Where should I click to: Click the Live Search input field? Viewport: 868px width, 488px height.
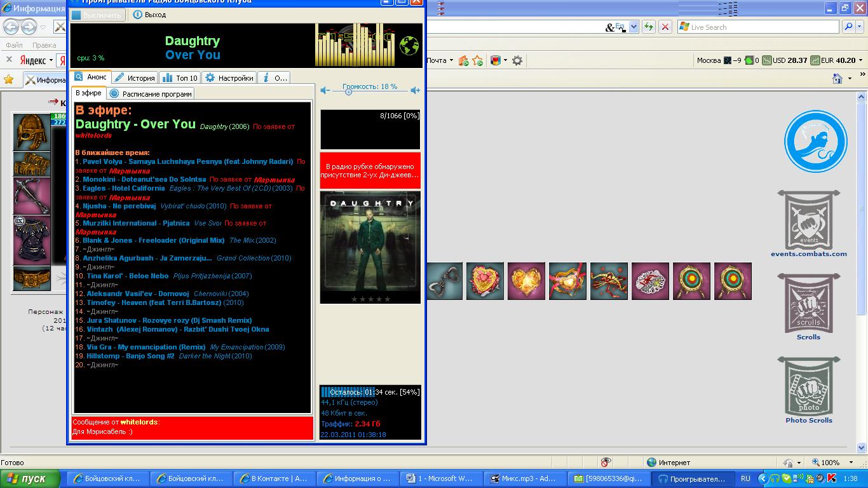click(757, 27)
